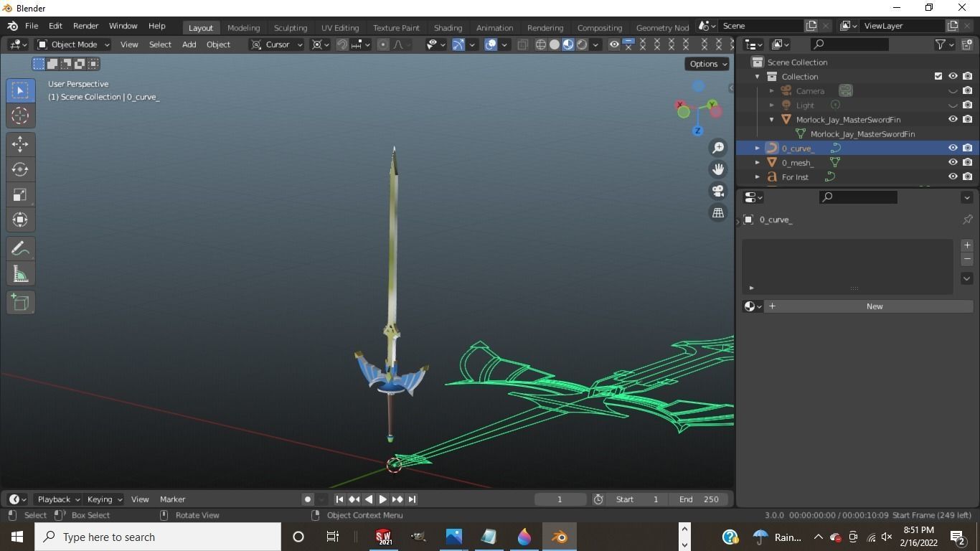Open the Playback dropdown
Viewport: 980px width, 551px height.
[x=59, y=499]
